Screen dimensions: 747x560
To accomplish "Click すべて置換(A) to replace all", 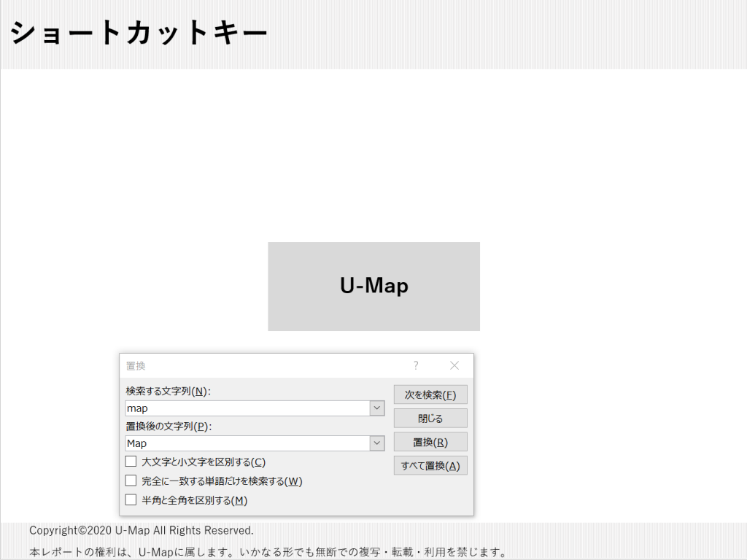I will [430, 465].
